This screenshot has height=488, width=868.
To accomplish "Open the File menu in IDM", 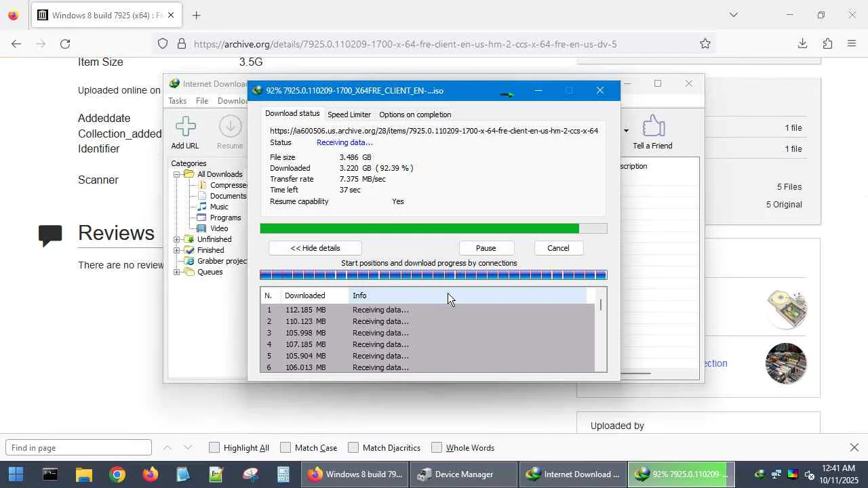I will tap(202, 101).
